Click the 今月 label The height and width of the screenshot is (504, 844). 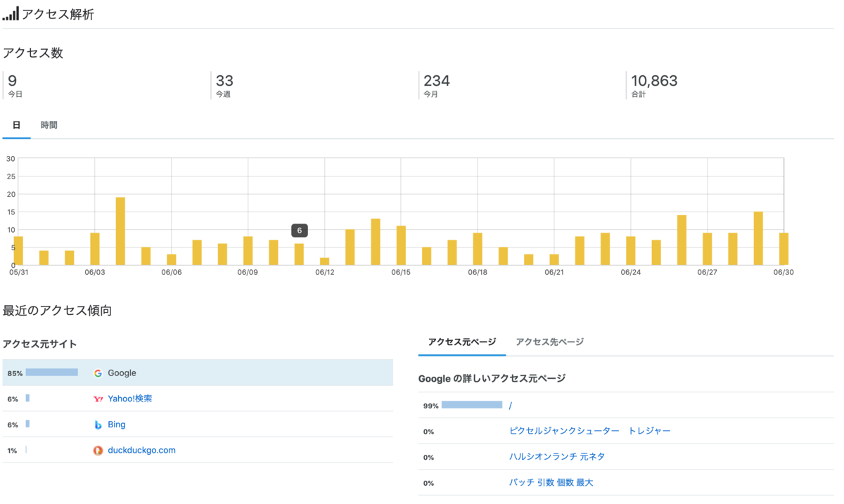click(x=430, y=94)
